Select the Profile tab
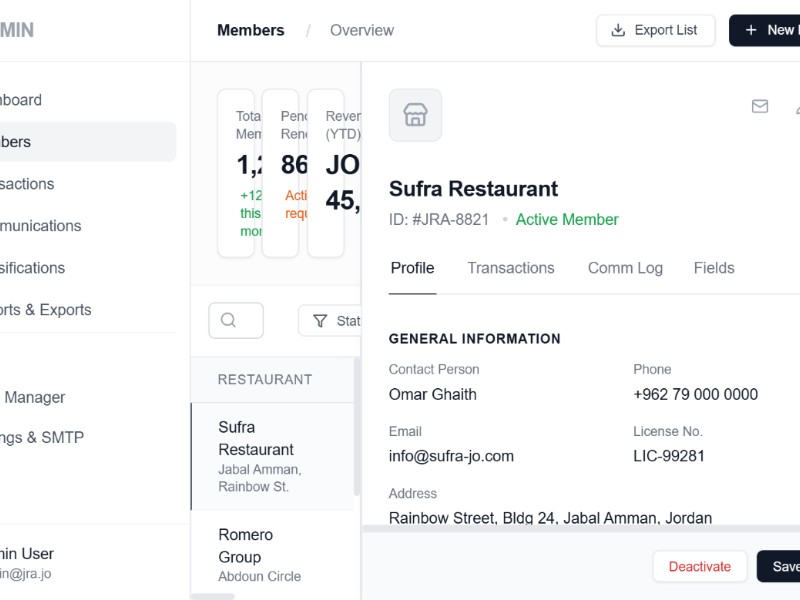Viewport: 800px width, 600px height. (x=412, y=268)
